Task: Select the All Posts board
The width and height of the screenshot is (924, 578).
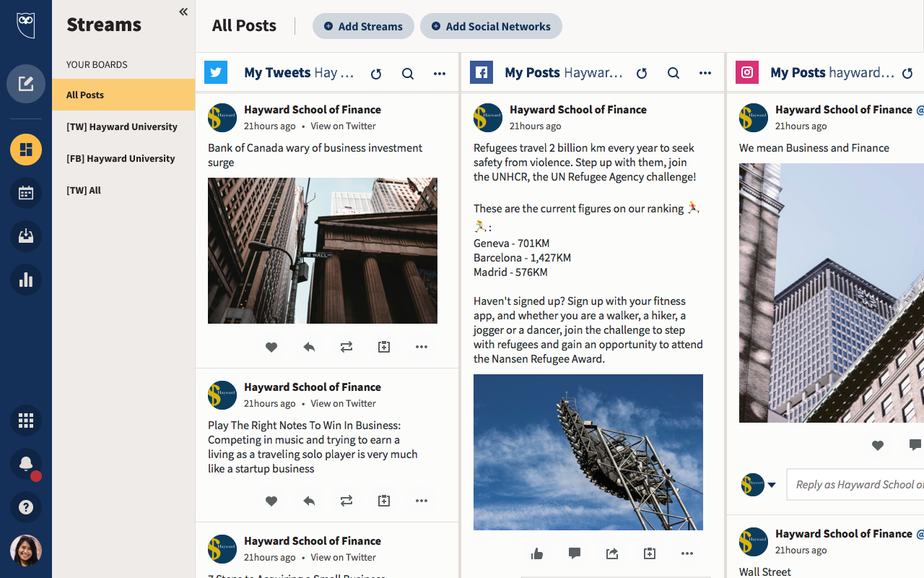Action: [123, 95]
